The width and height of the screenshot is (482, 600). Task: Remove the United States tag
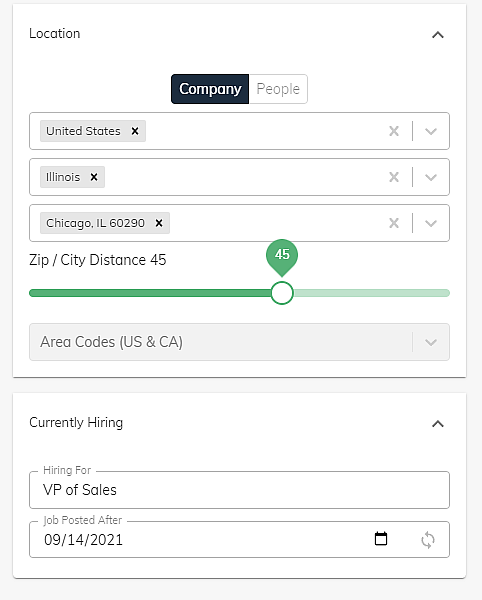click(x=135, y=131)
